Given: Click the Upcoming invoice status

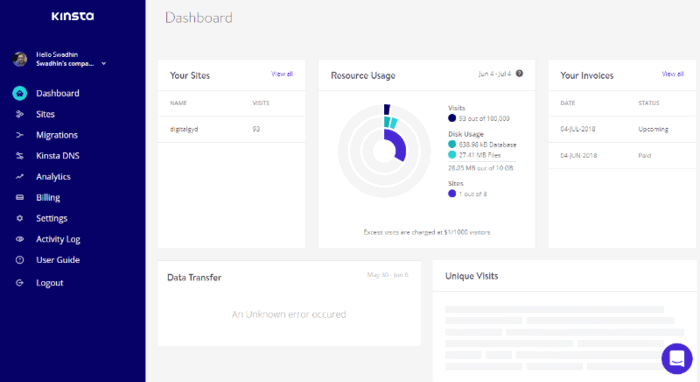Looking at the screenshot, I should click(653, 129).
